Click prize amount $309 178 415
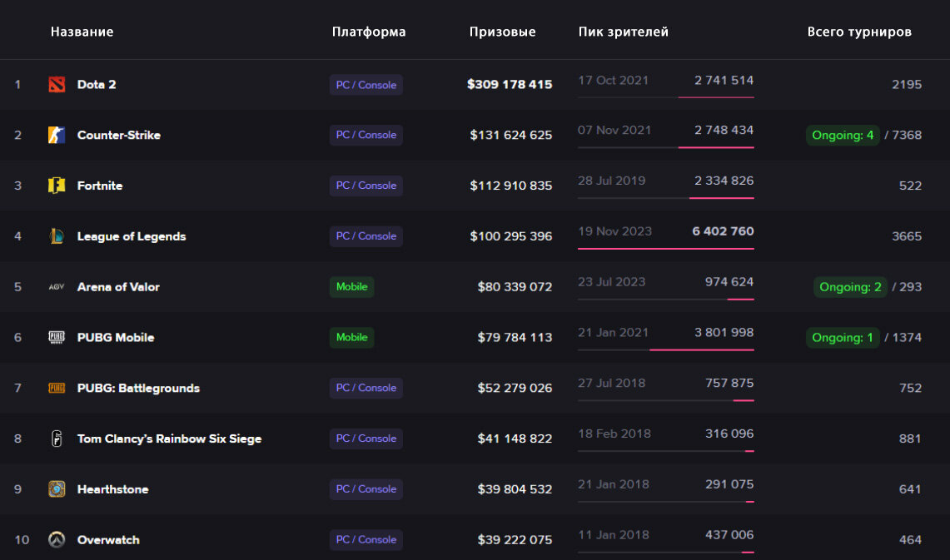The image size is (950, 560). tap(510, 84)
